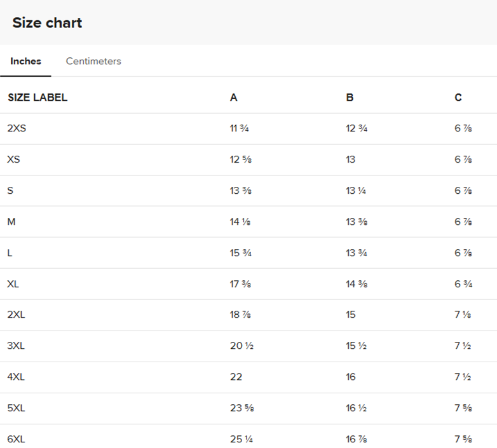Click the Size chart heading
Viewport: 497px width, 448px height.
(47, 23)
